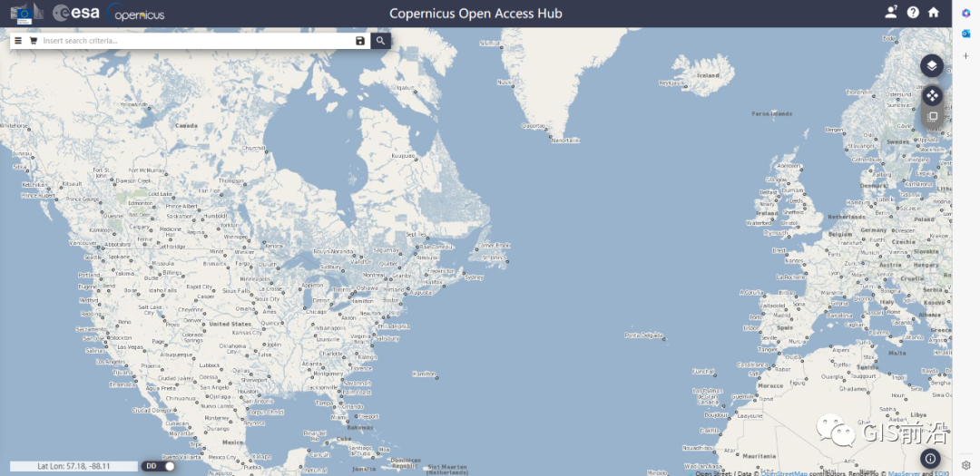Viewport: 980px width, 476px height.
Task: Open the user login profile icon
Action: click(891, 12)
